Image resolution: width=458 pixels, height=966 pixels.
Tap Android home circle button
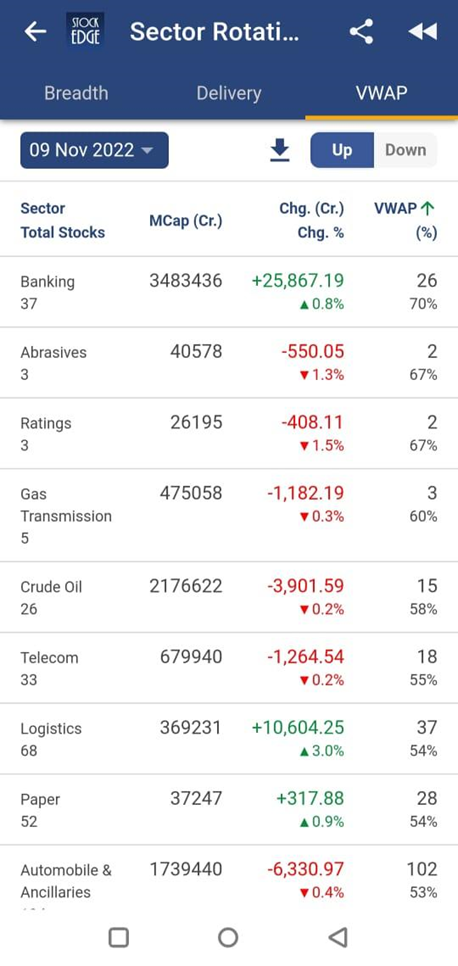click(x=228, y=937)
